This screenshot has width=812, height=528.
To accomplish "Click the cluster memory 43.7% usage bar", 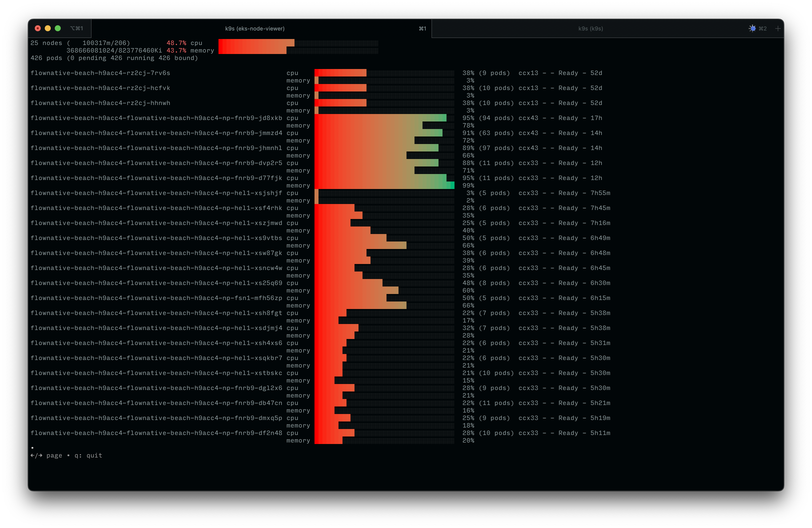I will (x=298, y=50).
